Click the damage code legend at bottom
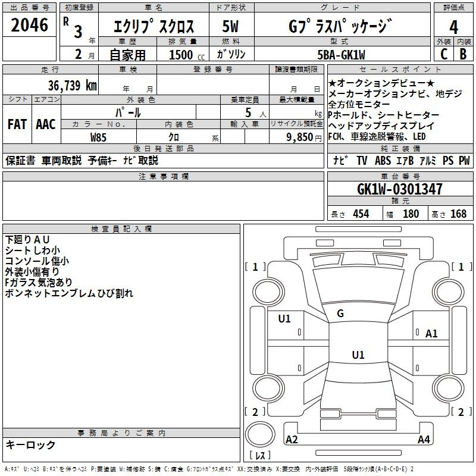The image size is (476, 476). coord(209,469)
